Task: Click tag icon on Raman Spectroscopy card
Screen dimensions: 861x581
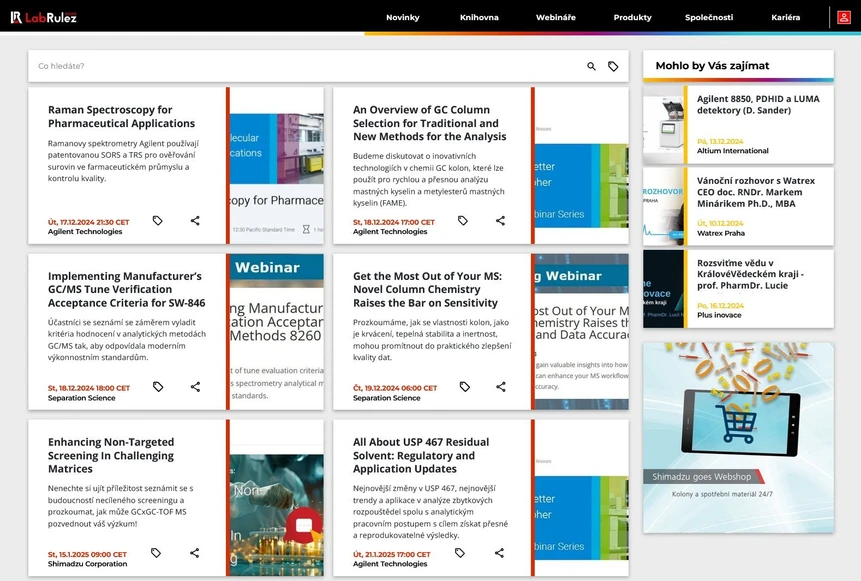Action: [157, 221]
